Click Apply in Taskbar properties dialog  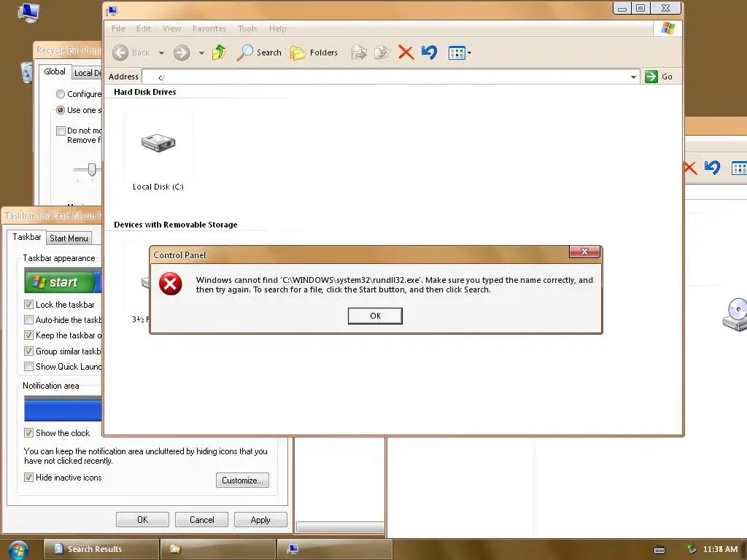tap(260, 519)
